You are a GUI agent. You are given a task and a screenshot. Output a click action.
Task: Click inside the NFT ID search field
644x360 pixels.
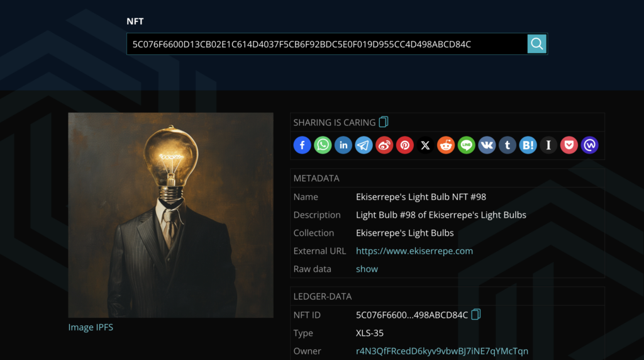coord(326,44)
